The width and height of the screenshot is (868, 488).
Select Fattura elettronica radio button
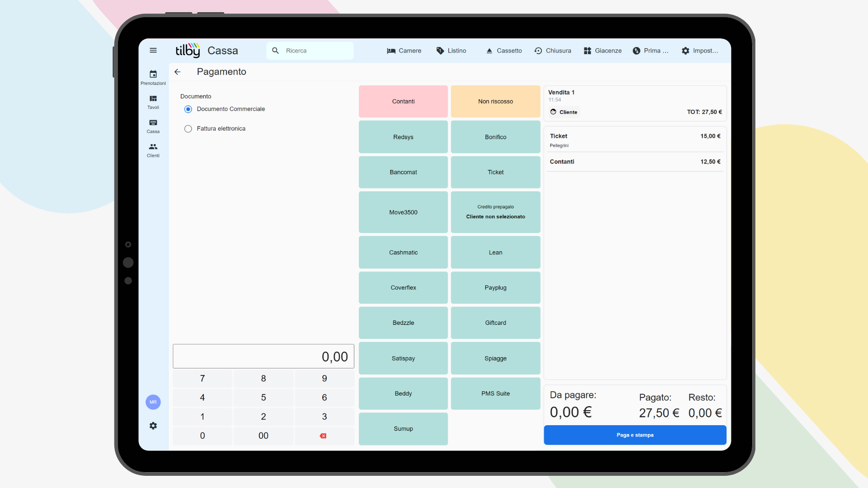[188, 129]
